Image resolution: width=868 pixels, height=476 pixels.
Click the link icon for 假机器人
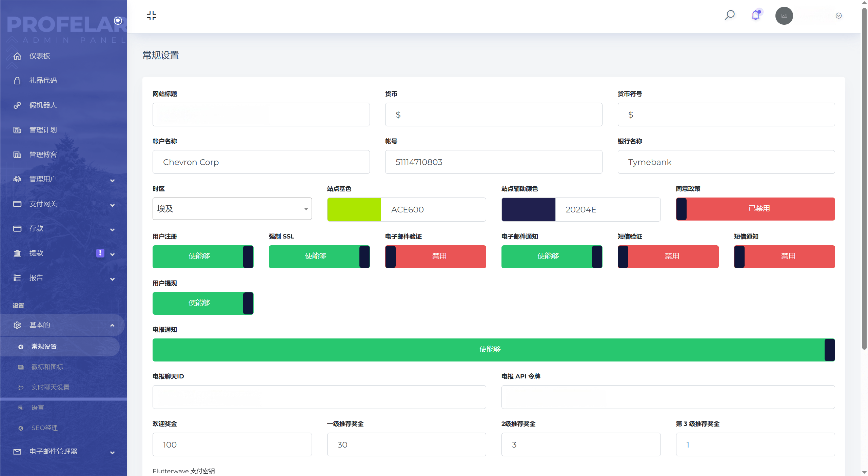(x=17, y=105)
